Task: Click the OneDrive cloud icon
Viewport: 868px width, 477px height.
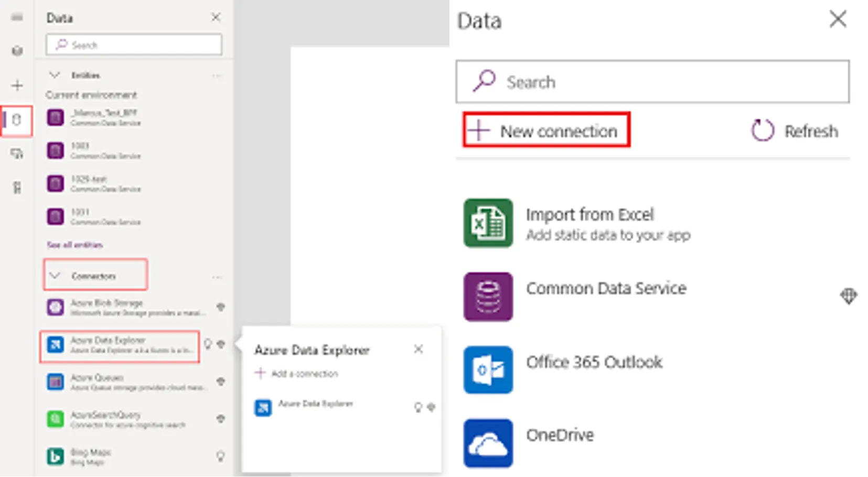Action: tap(488, 443)
